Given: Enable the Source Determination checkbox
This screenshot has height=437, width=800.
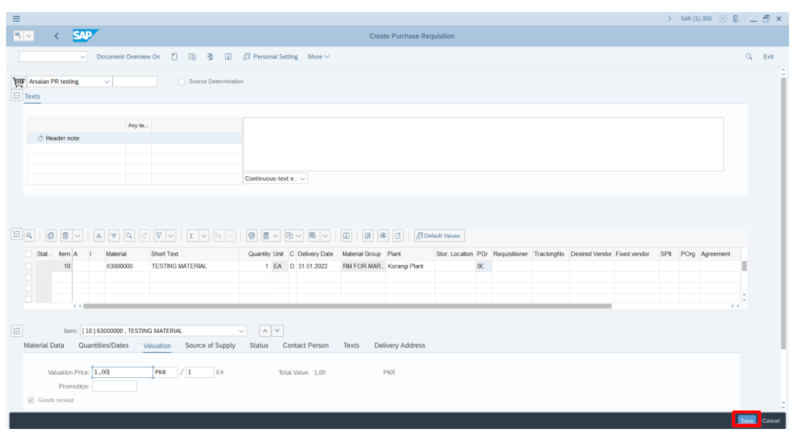Looking at the screenshot, I should 180,81.
